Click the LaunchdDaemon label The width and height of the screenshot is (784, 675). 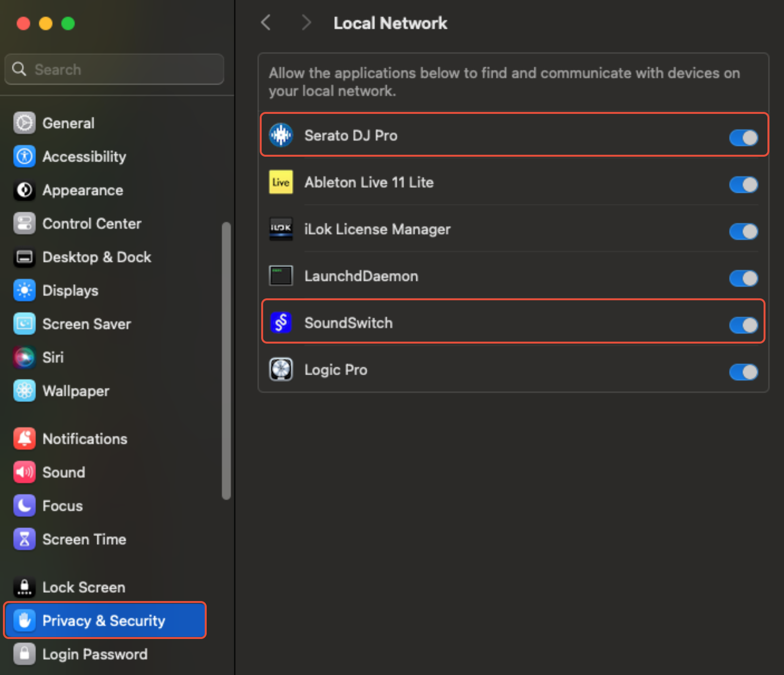click(361, 276)
